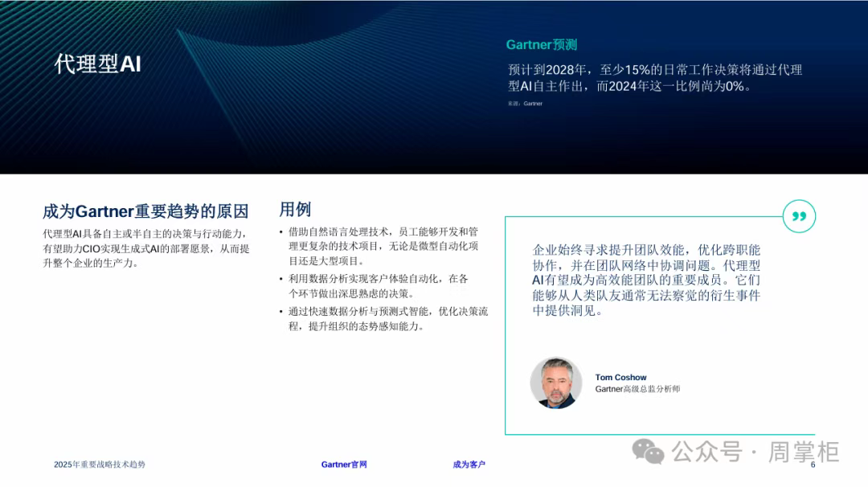Select the Gartner预测 heading
Image resolution: width=868 pixels, height=487 pixels.
[x=541, y=45]
